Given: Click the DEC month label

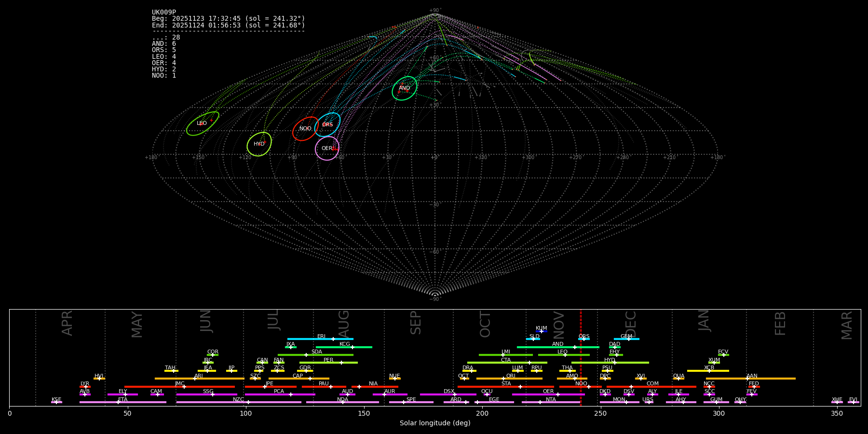Looking at the screenshot, I should [631, 323].
